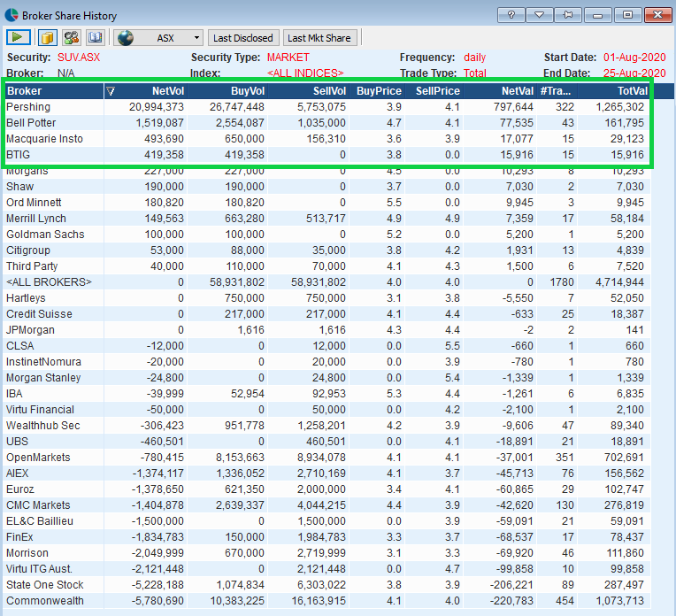676x616 pixels.
Task: Click Pershing's NetVol value 20,994,373
Action: 157,107
